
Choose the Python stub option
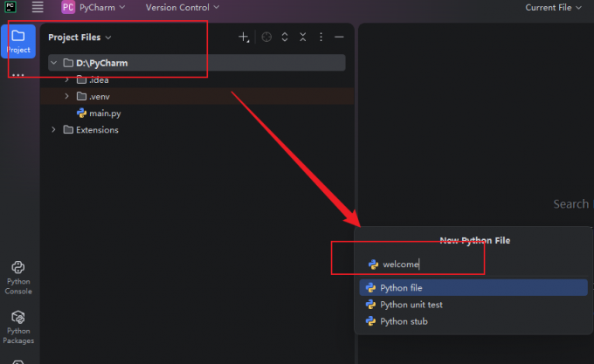click(473, 321)
